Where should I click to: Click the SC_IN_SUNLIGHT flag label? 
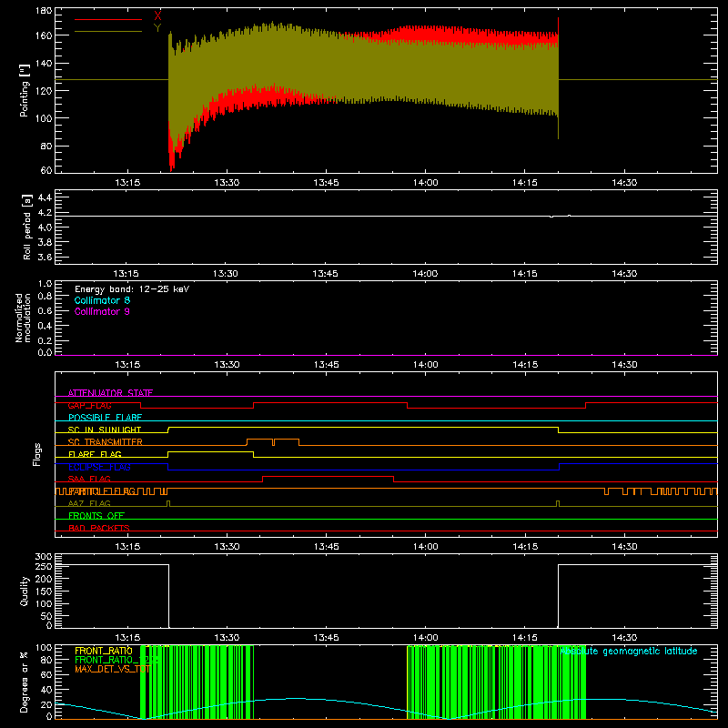coord(105,430)
